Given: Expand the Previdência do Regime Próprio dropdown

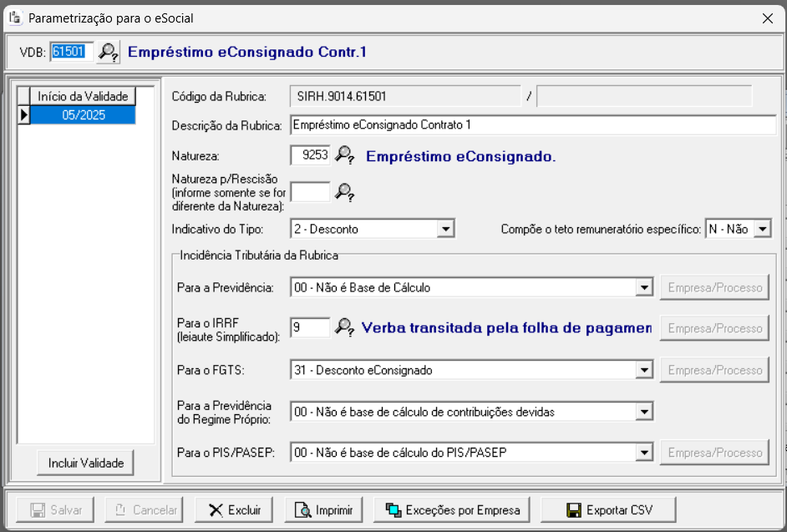Looking at the screenshot, I should [x=643, y=411].
